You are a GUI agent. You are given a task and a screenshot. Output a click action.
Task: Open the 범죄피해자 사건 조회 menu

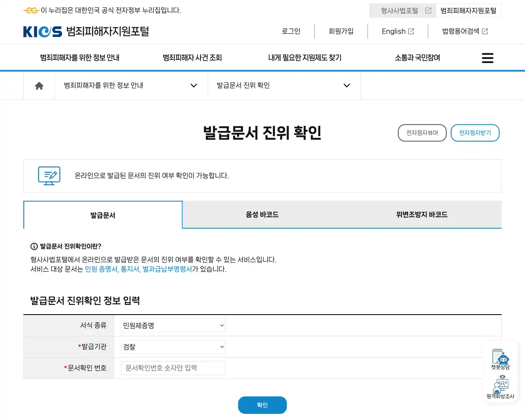click(x=192, y=58)
